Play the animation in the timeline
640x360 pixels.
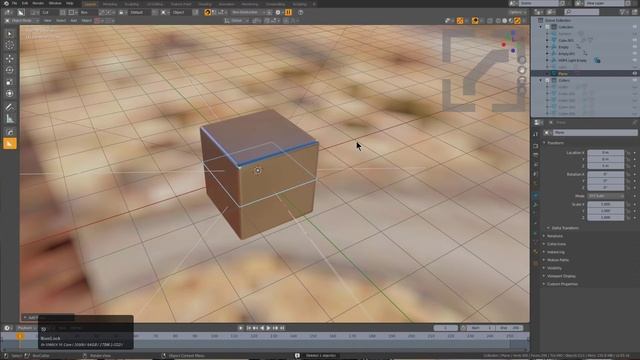click(269, 328)
